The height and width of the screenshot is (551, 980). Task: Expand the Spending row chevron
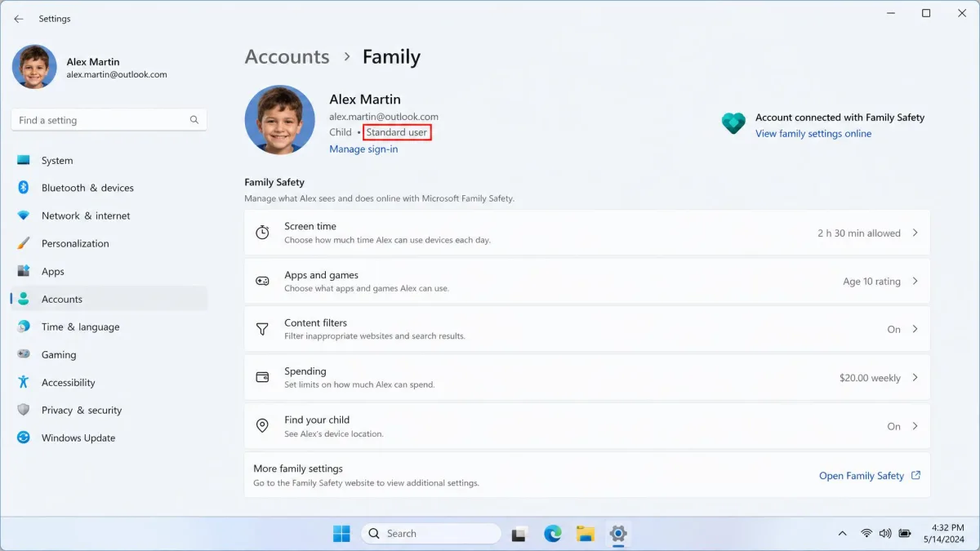[915, 377]
